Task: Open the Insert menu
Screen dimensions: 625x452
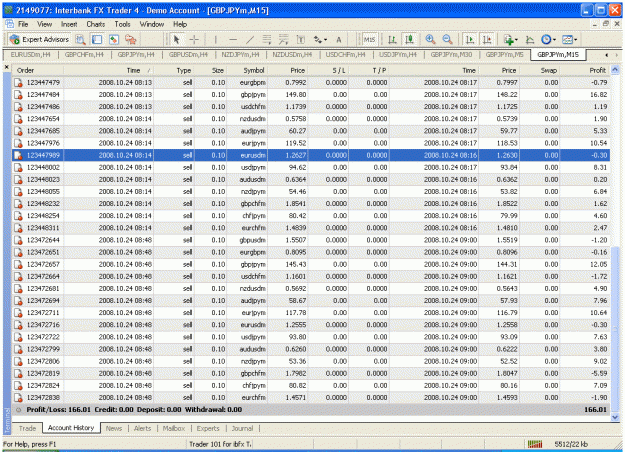Action: click(x=69, y=24)
